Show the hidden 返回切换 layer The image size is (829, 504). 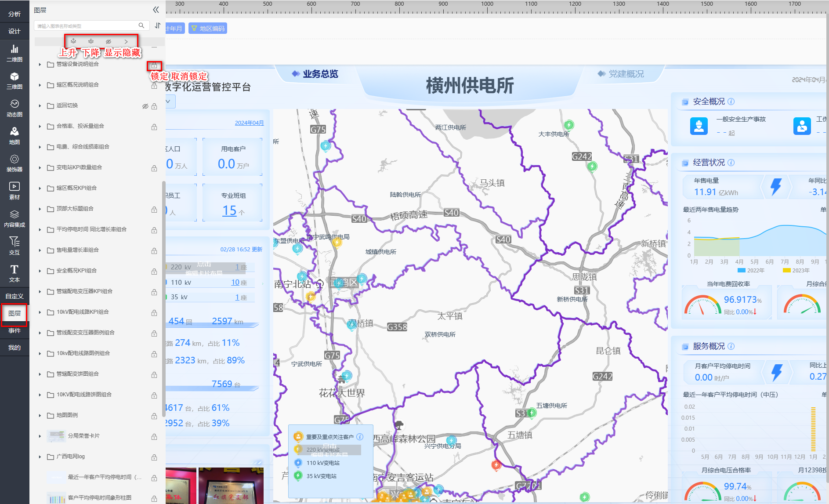(x=145, y=106)
